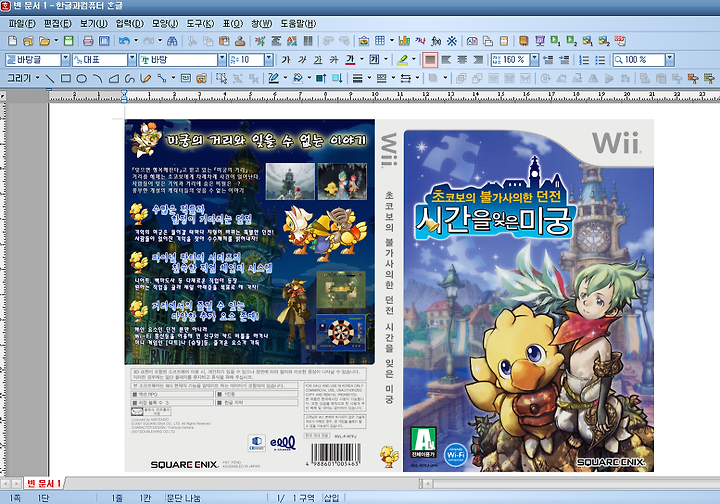720x504 pixels.
Task: Open the Find binoculars tool
Action: [172, 41]
